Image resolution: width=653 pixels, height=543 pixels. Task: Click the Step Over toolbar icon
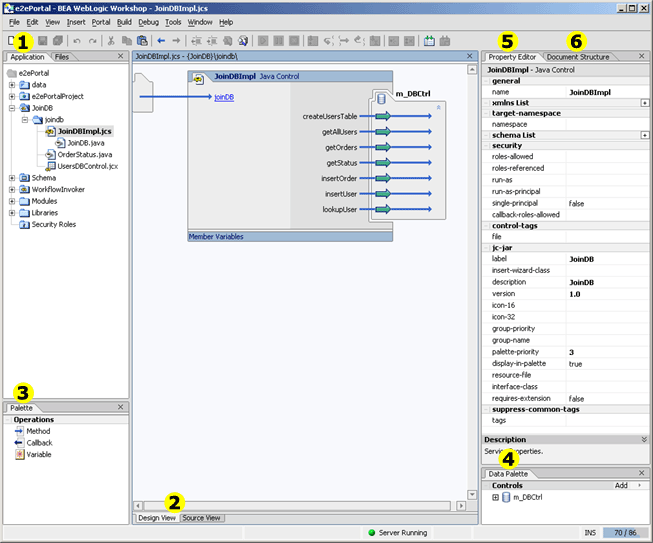(x=344, y=40)
